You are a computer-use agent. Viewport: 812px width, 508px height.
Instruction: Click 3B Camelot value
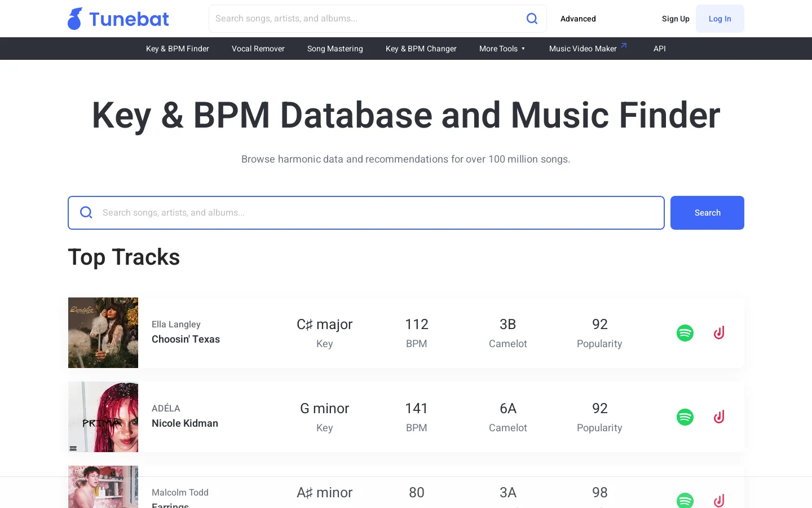(x=508, y=324)
